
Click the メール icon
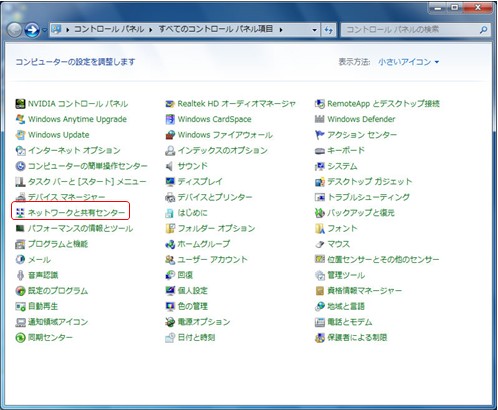tap(20, 259)
